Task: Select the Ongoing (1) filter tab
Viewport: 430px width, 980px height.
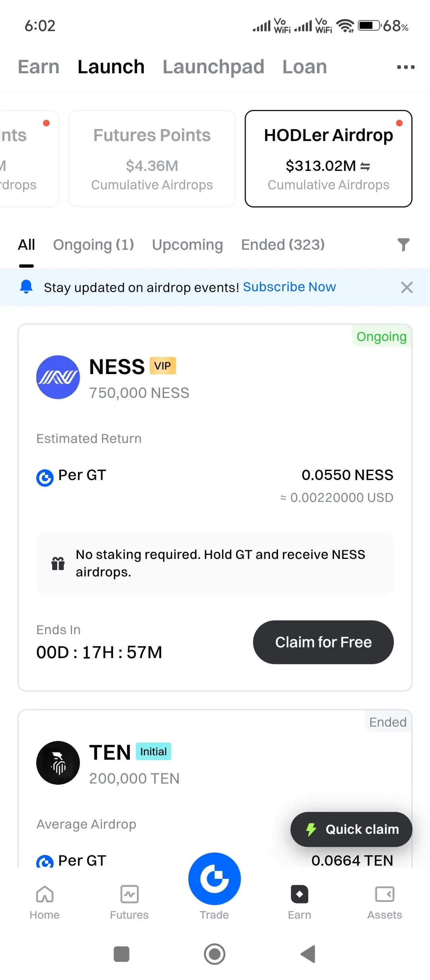Action: tap(94, 245)
